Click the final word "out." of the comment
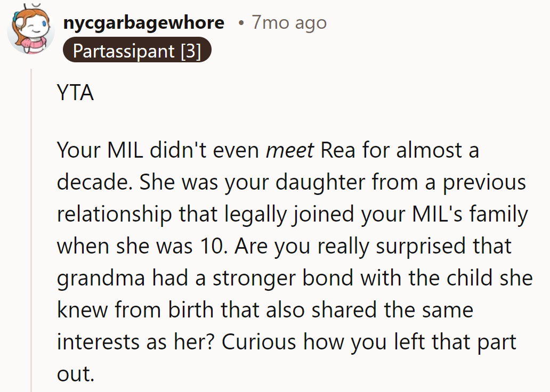550x392 pixels. pyautogui.click(x=75, y=374)
